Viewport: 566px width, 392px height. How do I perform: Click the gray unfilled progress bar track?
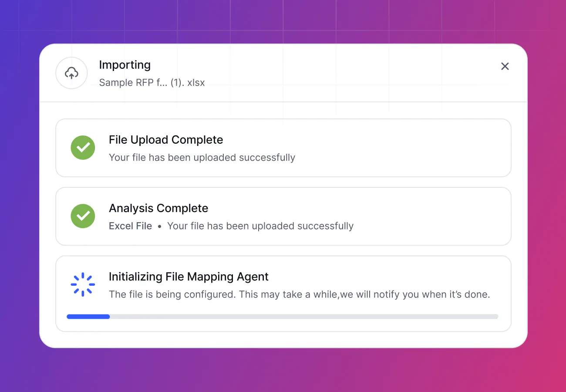305,317
